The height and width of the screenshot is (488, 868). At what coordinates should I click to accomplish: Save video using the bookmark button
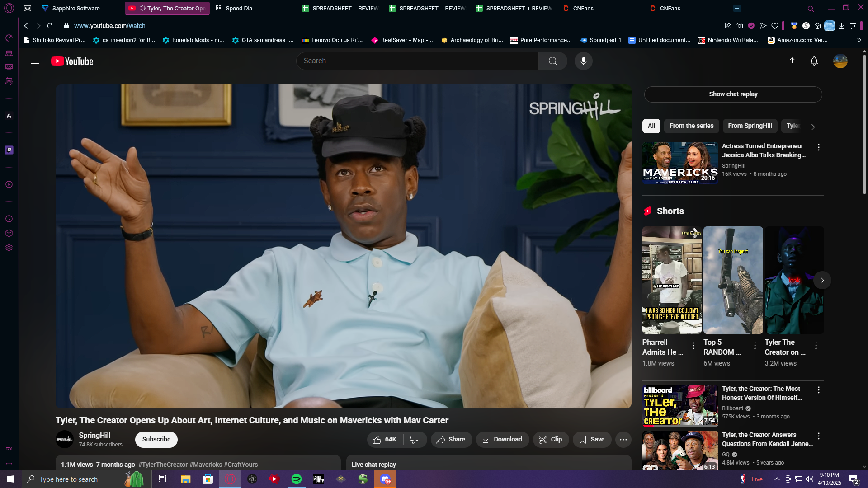tap(591, 439)
